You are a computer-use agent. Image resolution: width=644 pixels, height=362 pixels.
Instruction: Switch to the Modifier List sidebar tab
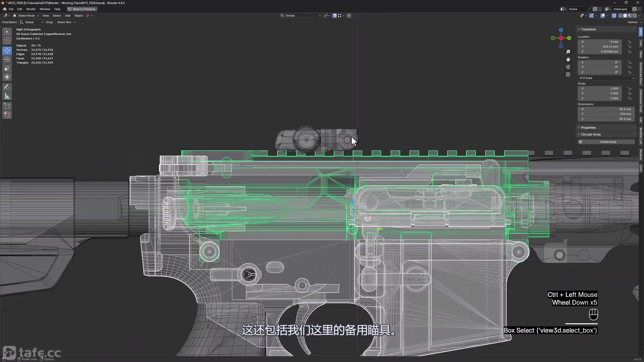click(x=641, y=136)
